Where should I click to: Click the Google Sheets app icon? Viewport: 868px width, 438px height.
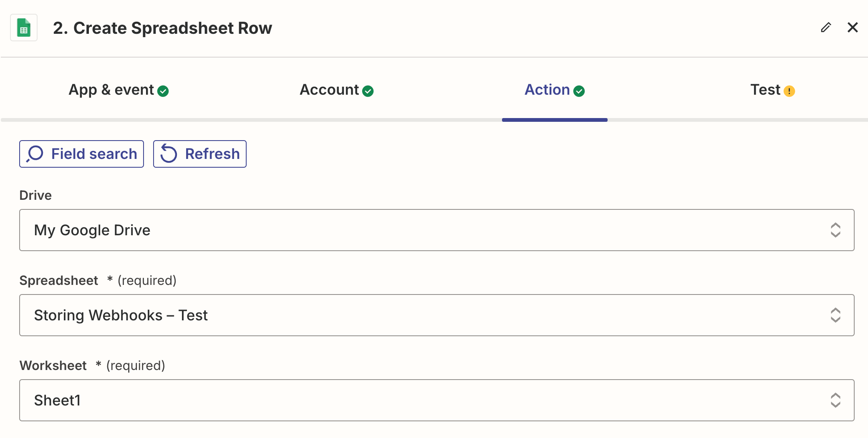[x=24, y=28]
